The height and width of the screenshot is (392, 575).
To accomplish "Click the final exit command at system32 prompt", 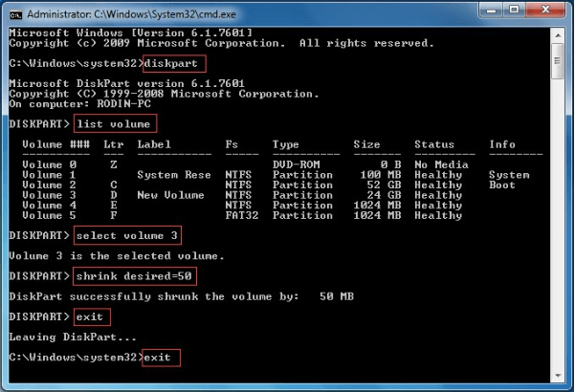I will pyautogui.click(x=160, y=357).
